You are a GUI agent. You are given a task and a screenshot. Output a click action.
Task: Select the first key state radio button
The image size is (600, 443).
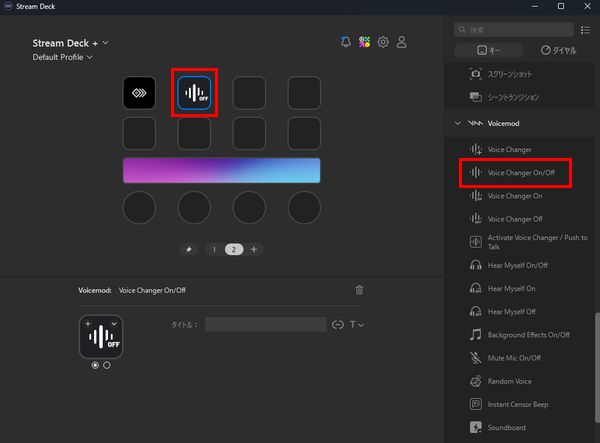[95, 365]
